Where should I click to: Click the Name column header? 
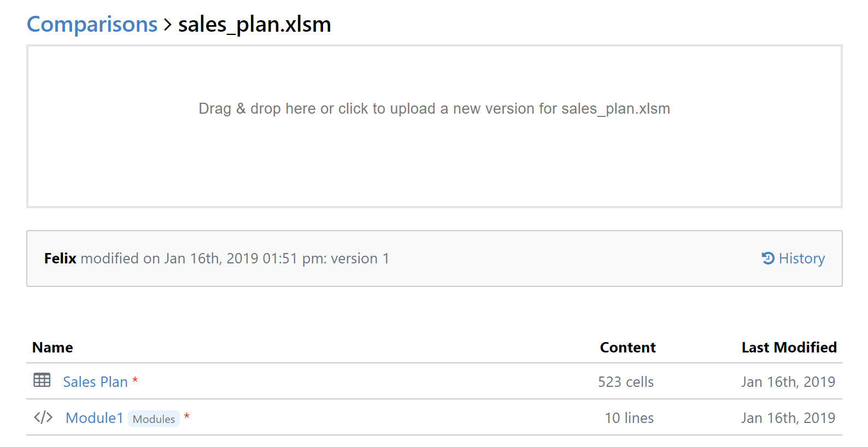click(52, 348)
